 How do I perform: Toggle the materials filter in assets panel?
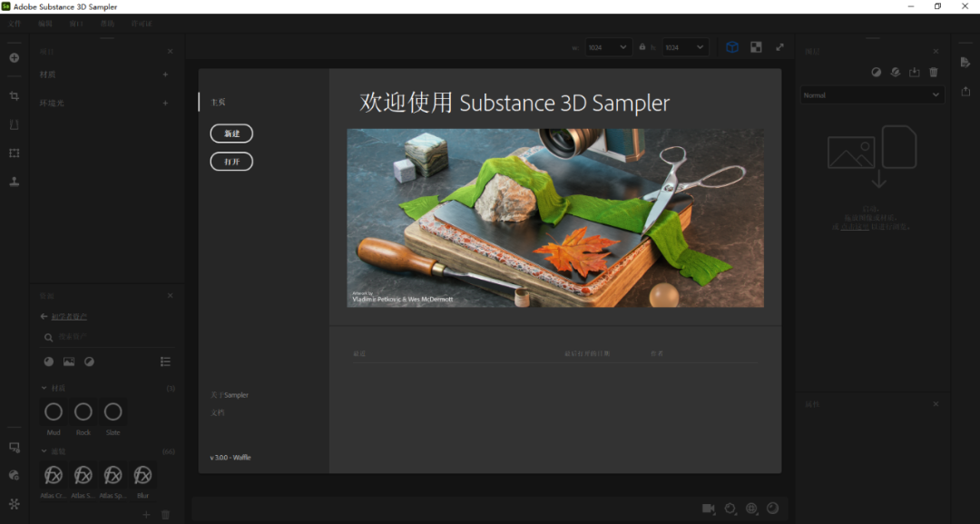pos(49,361)
